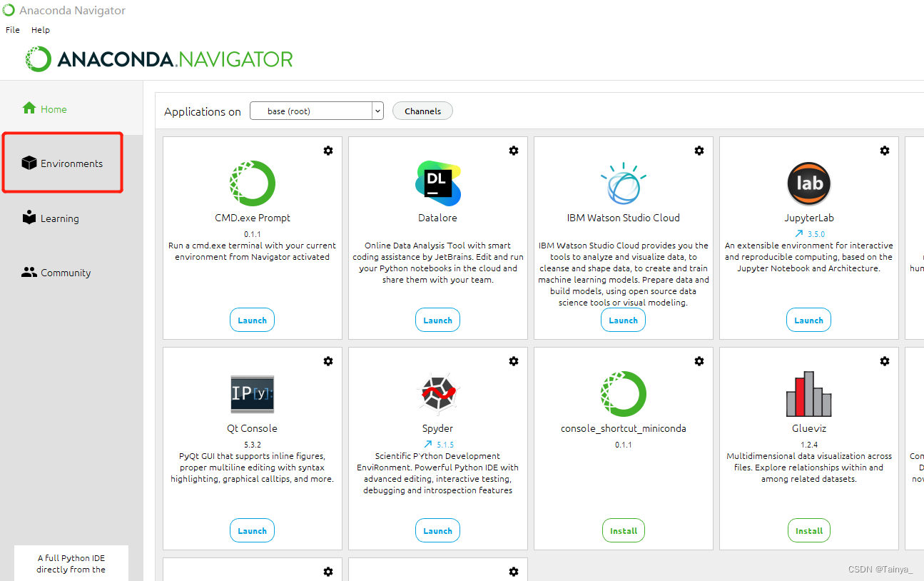Open gear options on IBM Watson Studio Cloud
This screenshot has height=581, width=924.
pos(699,151)
